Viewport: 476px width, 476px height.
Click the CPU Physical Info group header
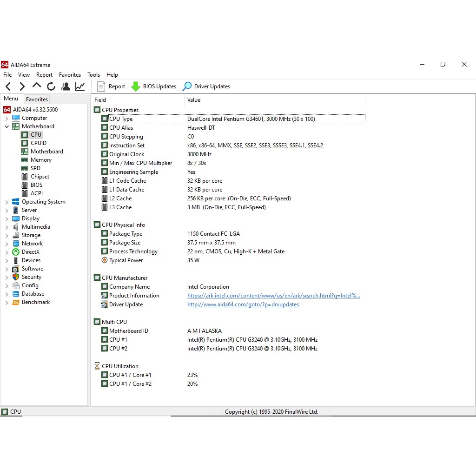pos(119,225)
